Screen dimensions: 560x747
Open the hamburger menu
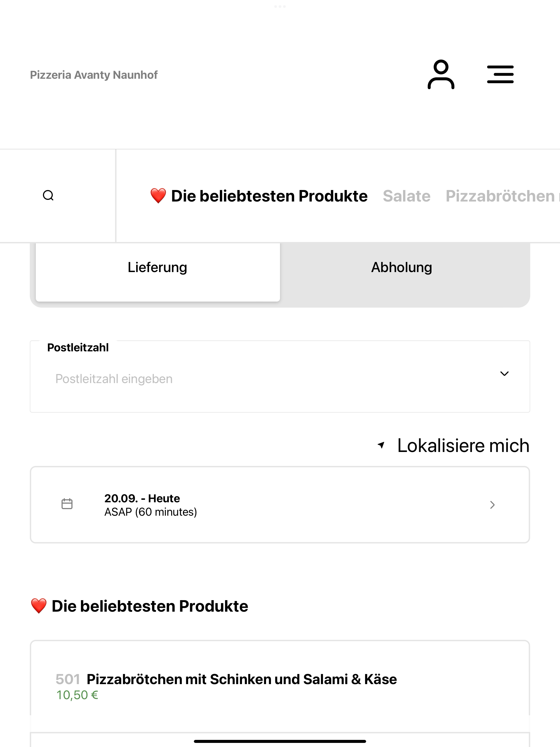(500, 74)
